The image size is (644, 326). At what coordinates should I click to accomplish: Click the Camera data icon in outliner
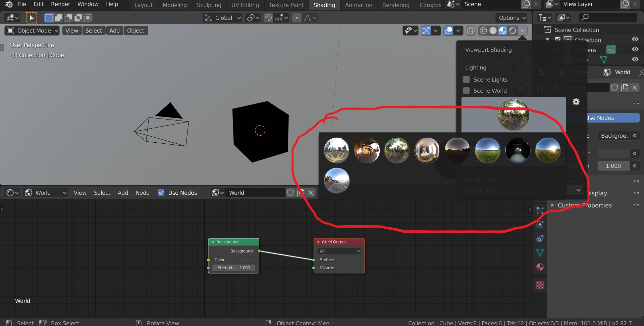[611, 50]
